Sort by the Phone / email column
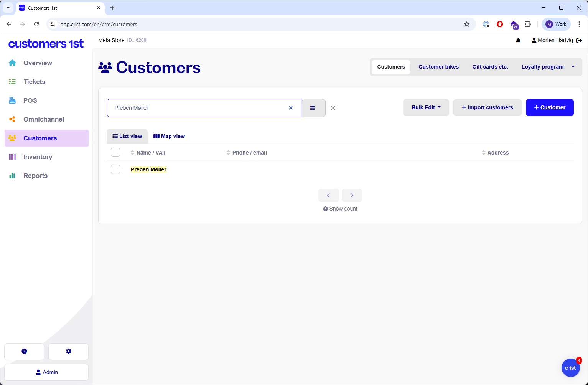588x385 pixels. 247,153
